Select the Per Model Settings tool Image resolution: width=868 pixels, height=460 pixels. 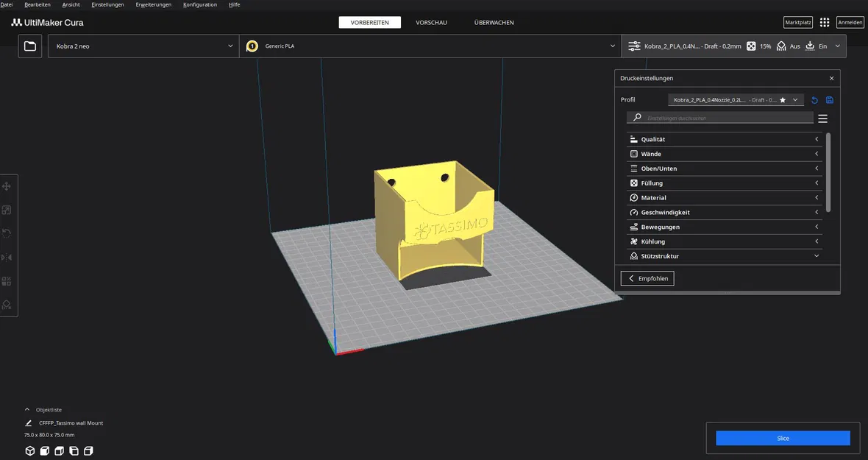7,281
